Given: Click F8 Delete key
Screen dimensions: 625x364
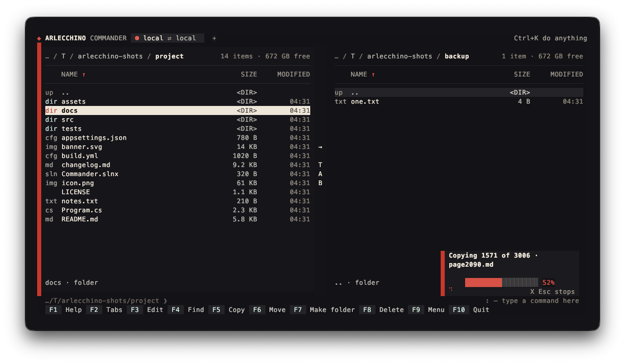Looking at the screenshot, I should pyautogui.click(x=382, y=310).
